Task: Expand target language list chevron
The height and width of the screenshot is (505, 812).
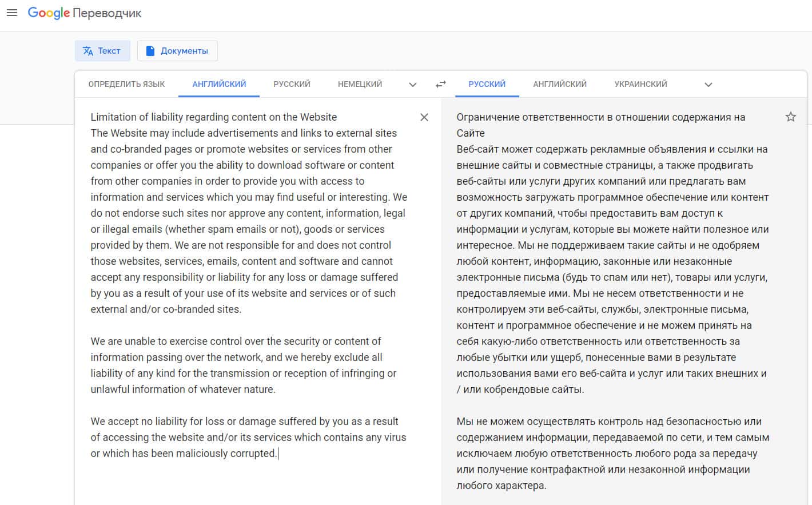Action: [x=708, y=85]
